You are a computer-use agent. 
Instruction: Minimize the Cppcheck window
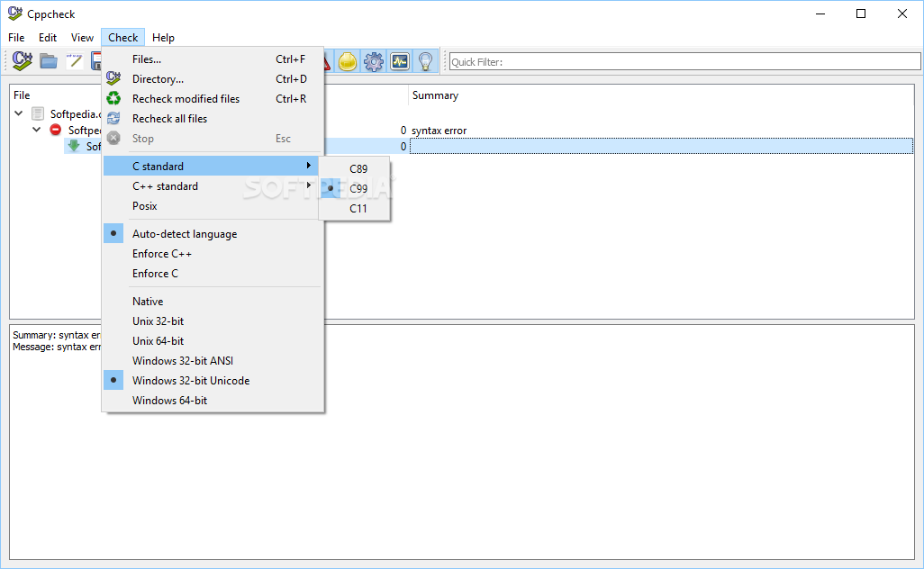click(x=820, y=14)
